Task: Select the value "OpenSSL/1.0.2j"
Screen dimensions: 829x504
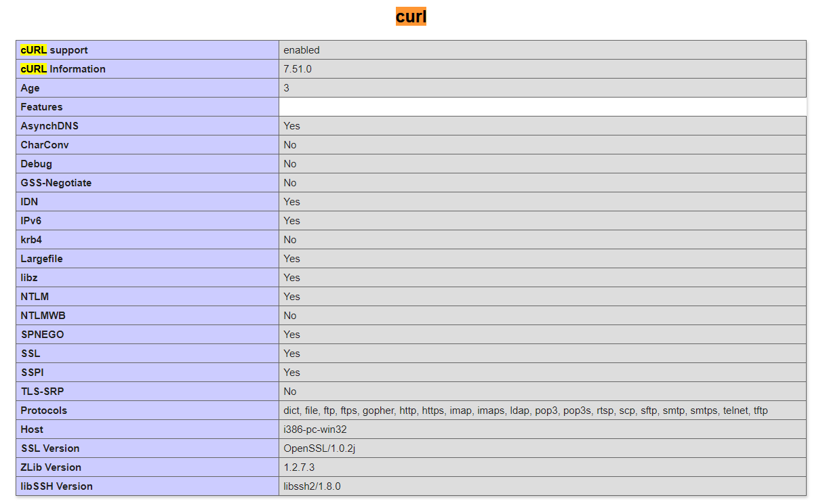Action: 318,448
